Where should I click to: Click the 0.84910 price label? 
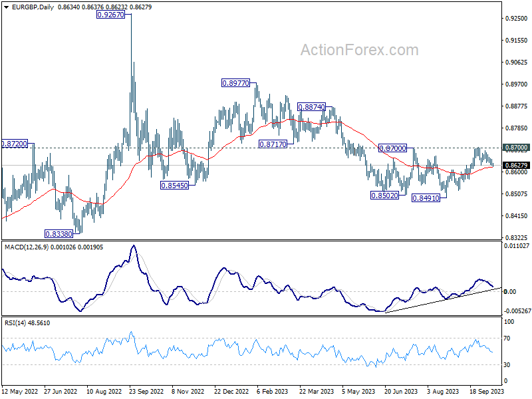pos(426,198)
